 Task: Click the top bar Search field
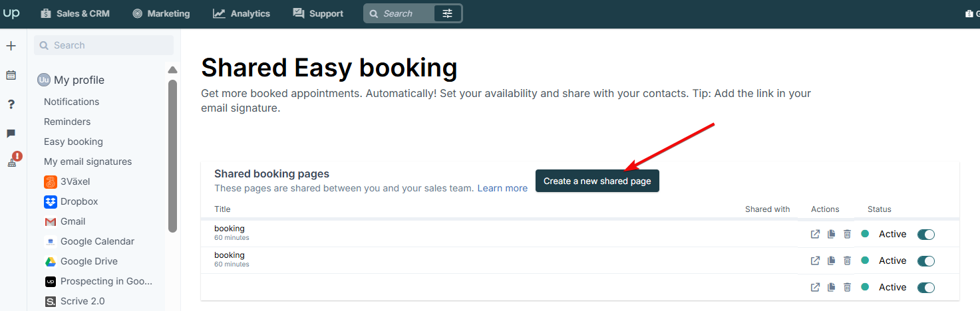pyautogui.click(x=399, y=13)
